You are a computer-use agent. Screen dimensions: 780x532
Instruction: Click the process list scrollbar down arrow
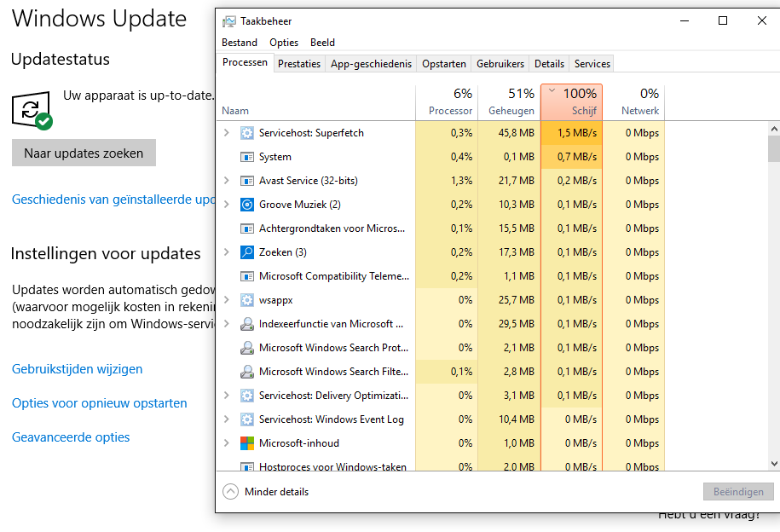[x=774, y=464]
